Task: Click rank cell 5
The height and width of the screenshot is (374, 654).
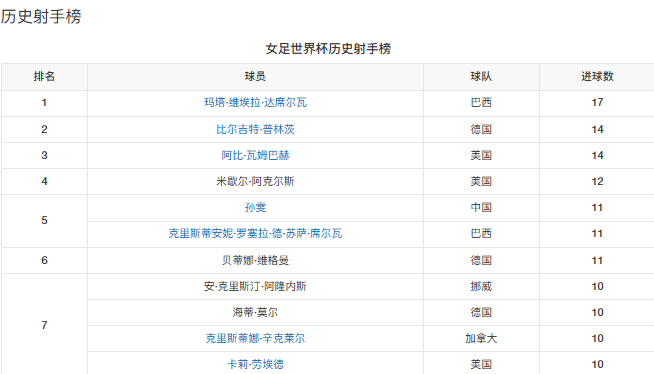Action: click(44, 220)
